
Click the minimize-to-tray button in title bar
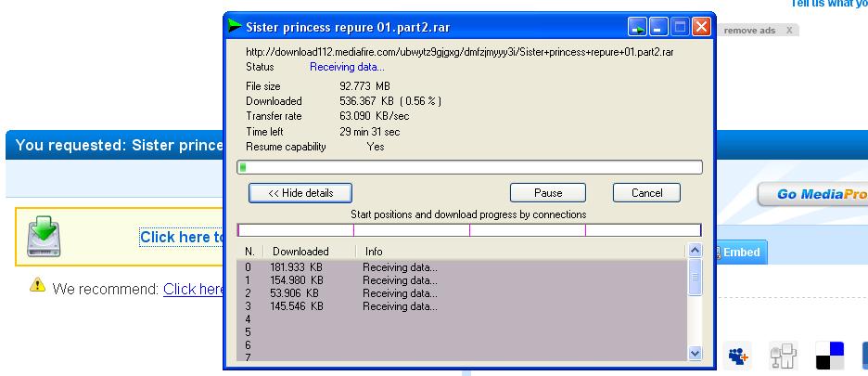[x=638, y=26]
